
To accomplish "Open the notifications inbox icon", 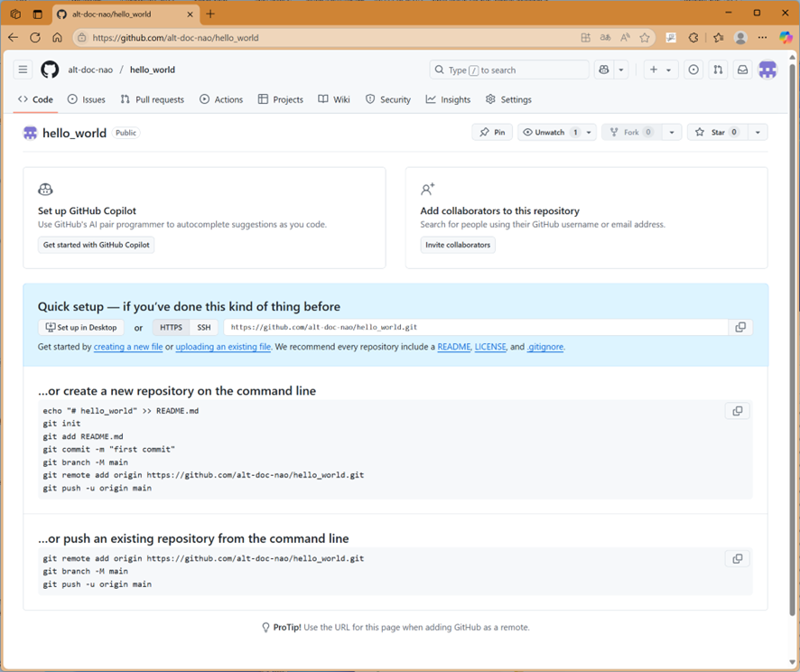I will click(x=743, y=70).
